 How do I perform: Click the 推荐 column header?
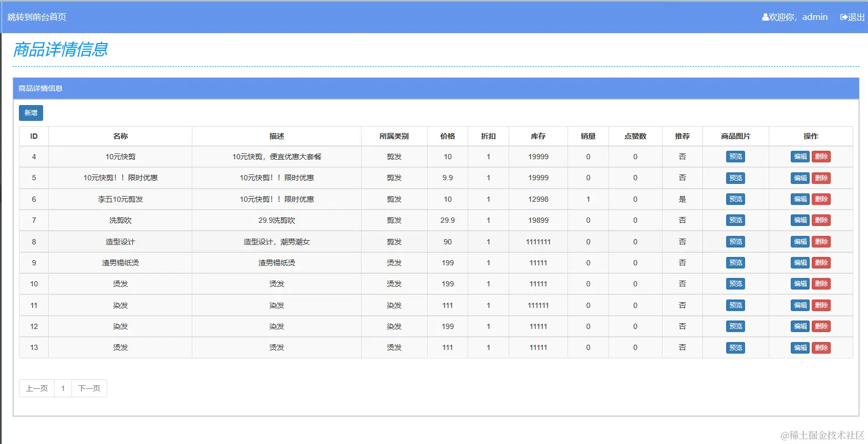(683, 136)
